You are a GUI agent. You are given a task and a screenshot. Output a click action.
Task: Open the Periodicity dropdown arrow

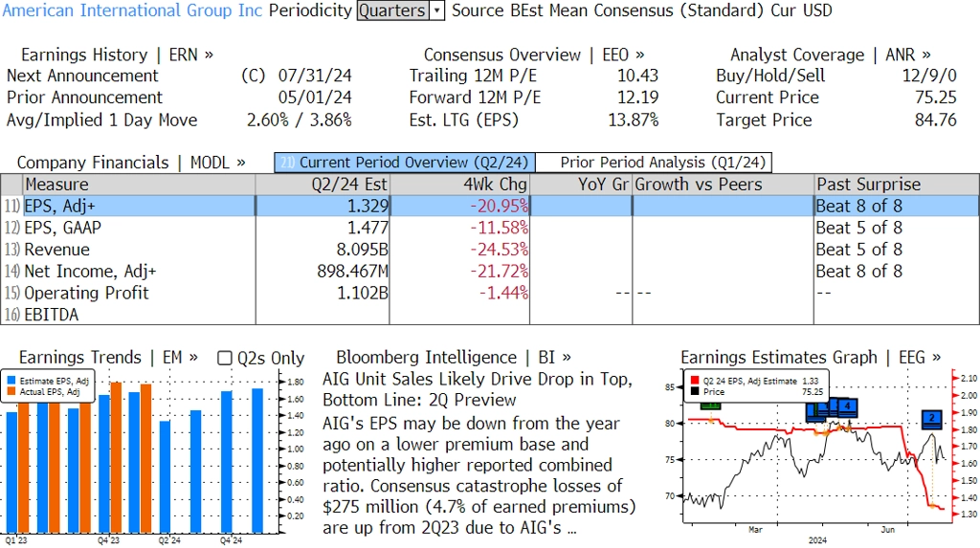(437, 11)
